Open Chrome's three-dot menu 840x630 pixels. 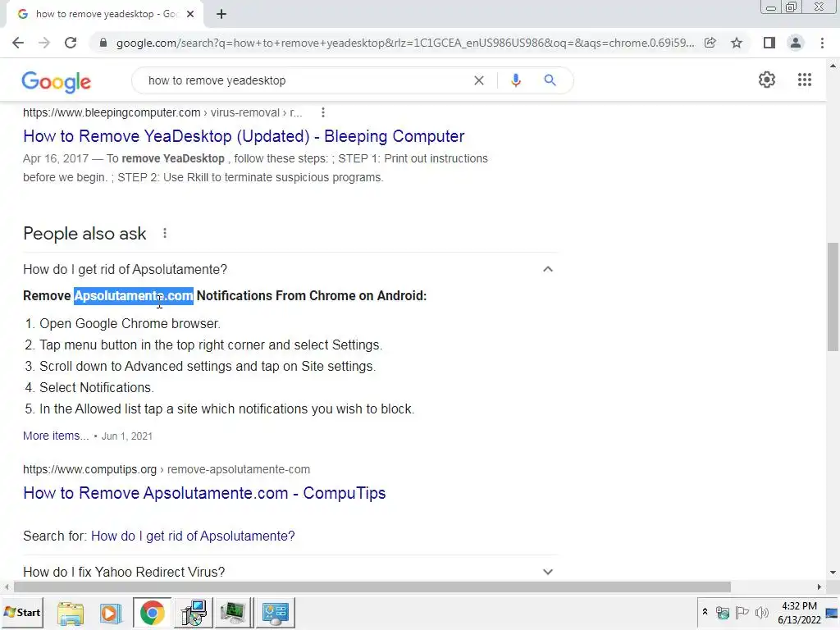coord(822,43)
